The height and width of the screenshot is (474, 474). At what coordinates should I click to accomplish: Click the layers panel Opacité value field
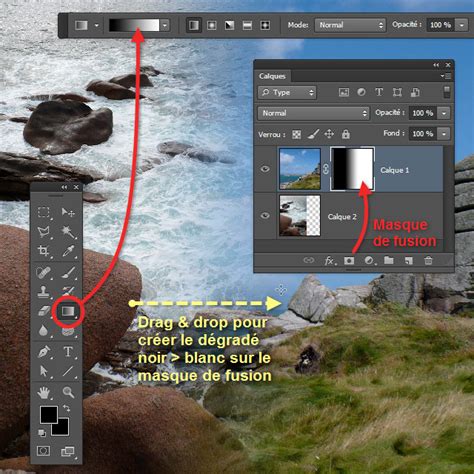coord(423,113)
